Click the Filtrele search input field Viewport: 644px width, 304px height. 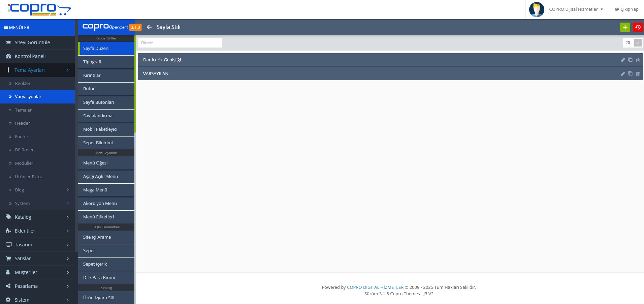(x=180, y=43)
